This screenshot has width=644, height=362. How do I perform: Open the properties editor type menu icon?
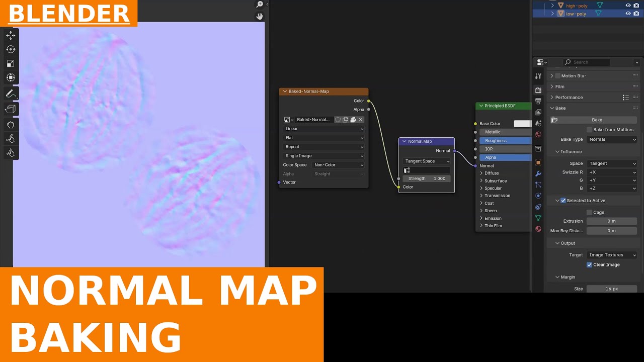(x=542, y=62)
